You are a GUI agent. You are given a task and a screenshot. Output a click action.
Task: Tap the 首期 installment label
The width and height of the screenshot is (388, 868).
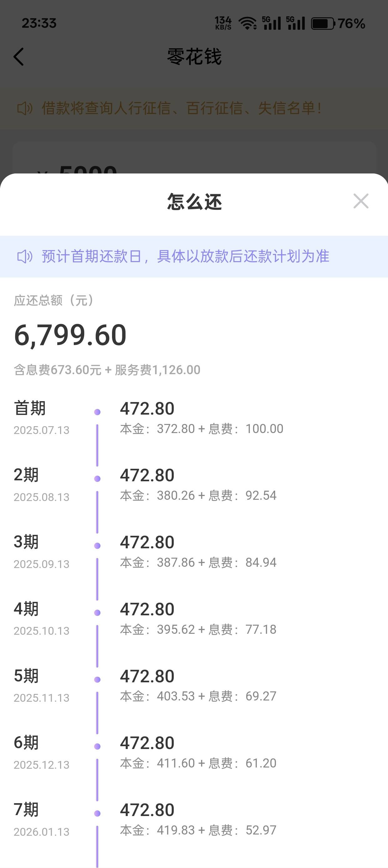30,408
